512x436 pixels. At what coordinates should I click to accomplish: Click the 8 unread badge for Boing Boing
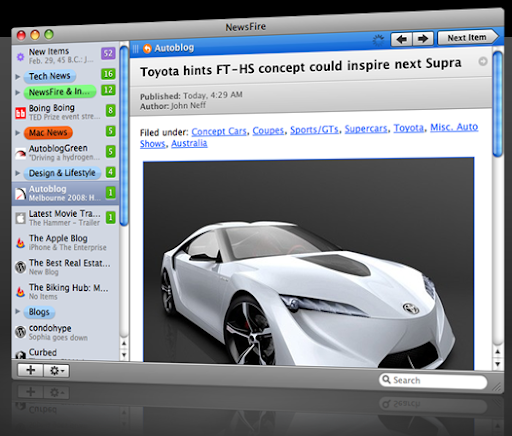tap(110, 110)
